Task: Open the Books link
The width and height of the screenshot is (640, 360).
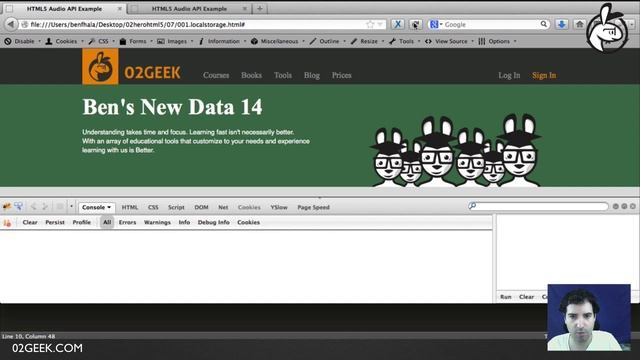Action: [x=251, y=75]
